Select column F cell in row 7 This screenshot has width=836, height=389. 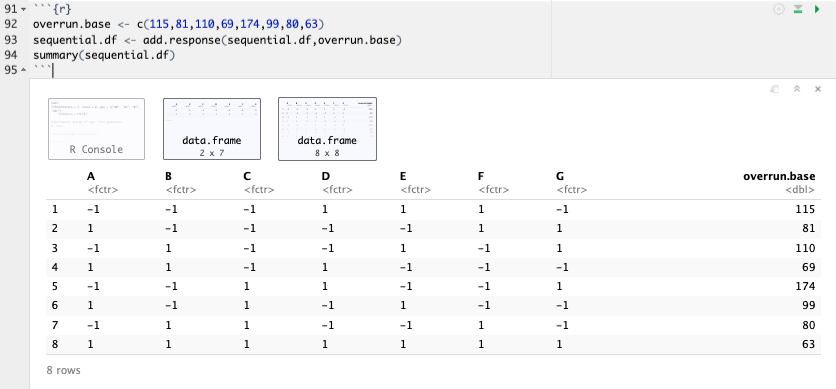coord(481,325)
